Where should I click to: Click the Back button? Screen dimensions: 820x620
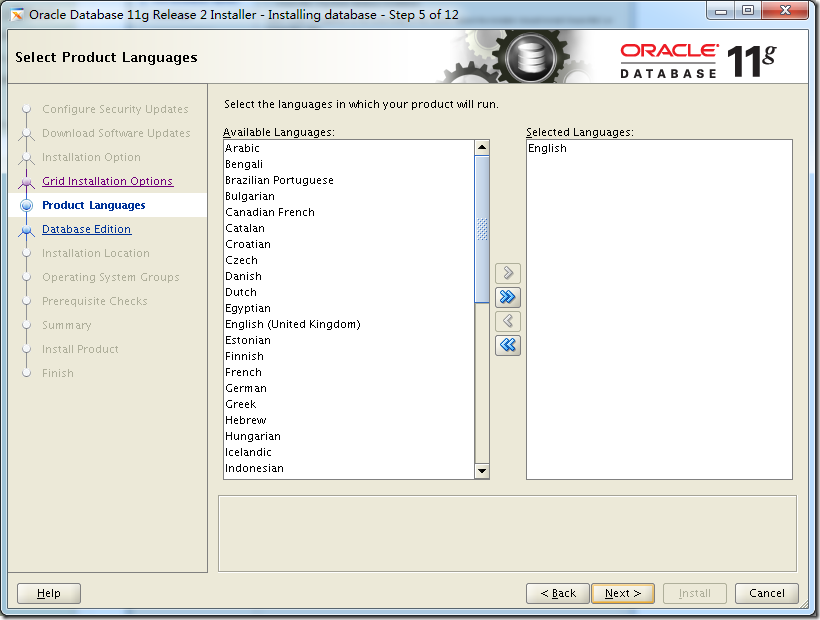coord(557,593)
